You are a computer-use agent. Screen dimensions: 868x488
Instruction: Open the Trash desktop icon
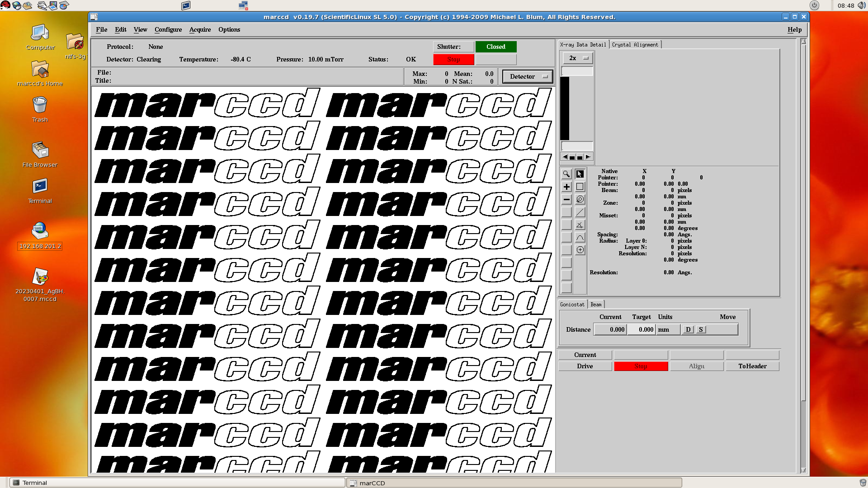point(40,109)
